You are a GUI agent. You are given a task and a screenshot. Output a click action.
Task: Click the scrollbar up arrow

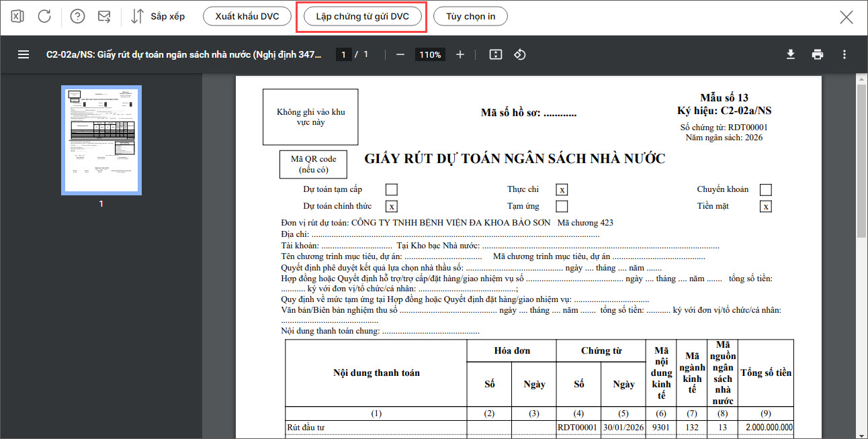pyautogui.click(x=862, y=79)
